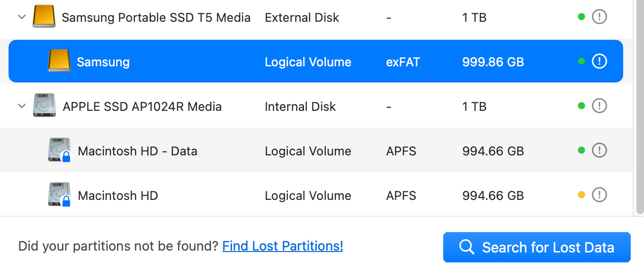This screenshot has height=270, width=644.
Task: Open info icon for selected Samsung volume
Action: click(599, 62)
